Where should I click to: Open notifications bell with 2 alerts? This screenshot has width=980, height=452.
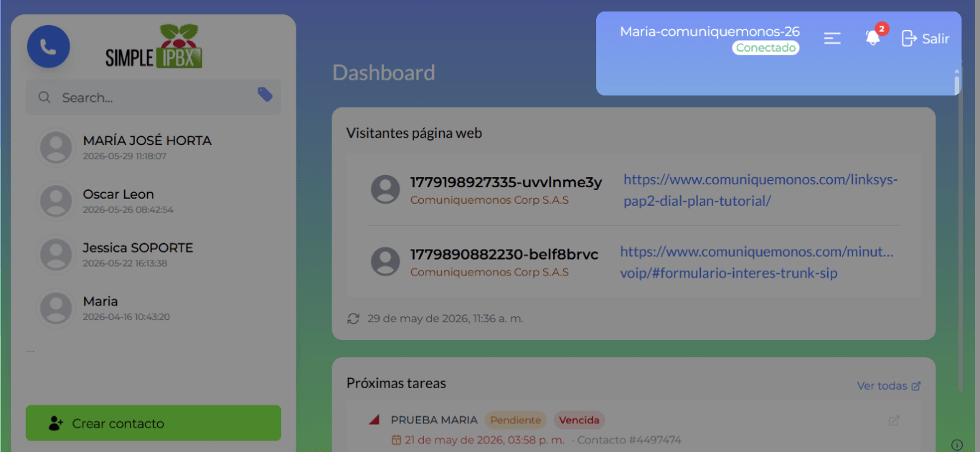coord(873,37)
